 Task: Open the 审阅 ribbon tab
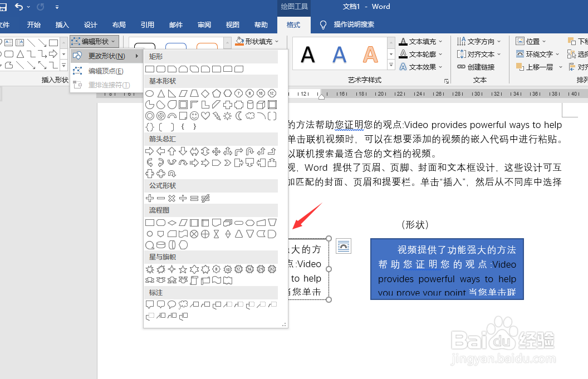coord(204,24)
